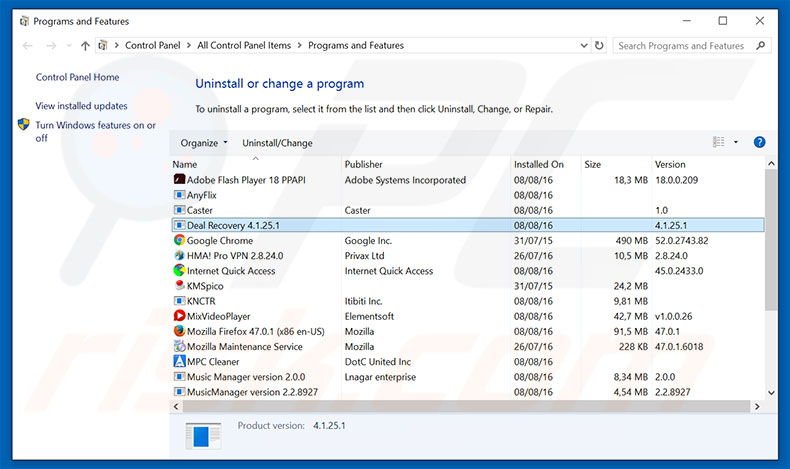Viewport: 790px width, 469px height.
Task: Click the horizontal scrollbar thumb
Action: [x=465, y=407]
